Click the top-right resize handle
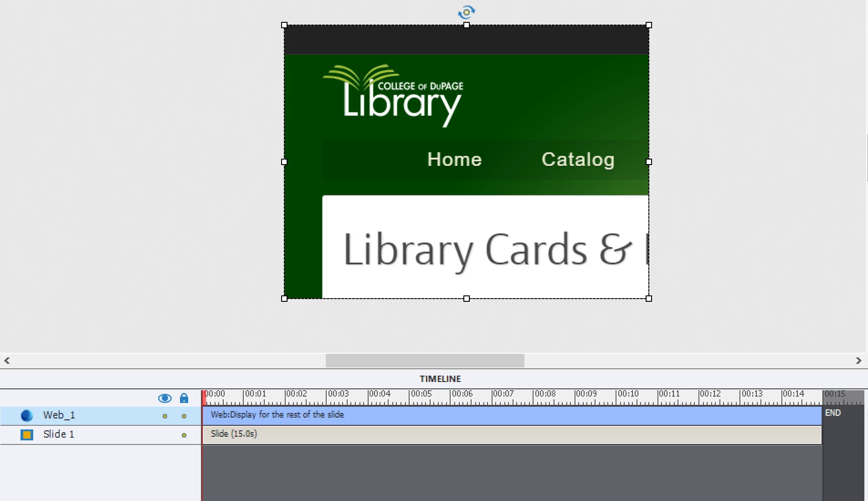The width and height of the screenshot is (868, 501). coord(649,25)
